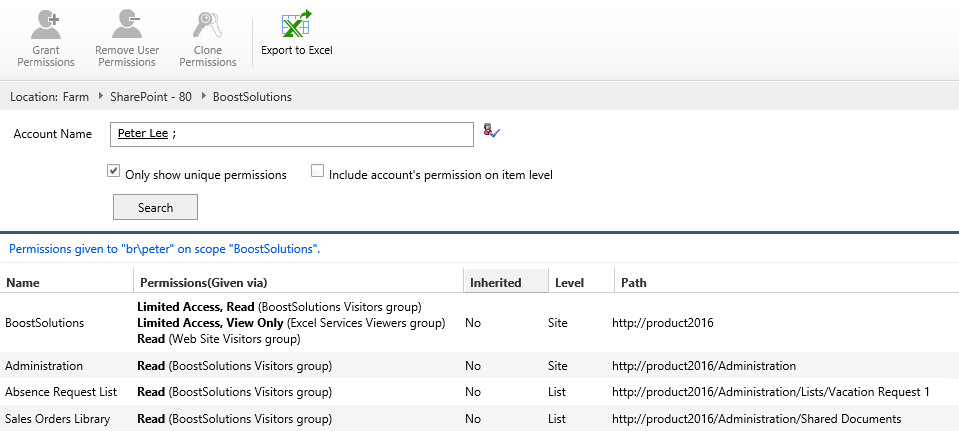Select the Sales Orders Library row
This screenshot has height=431, width=959.
pos(57,418)
